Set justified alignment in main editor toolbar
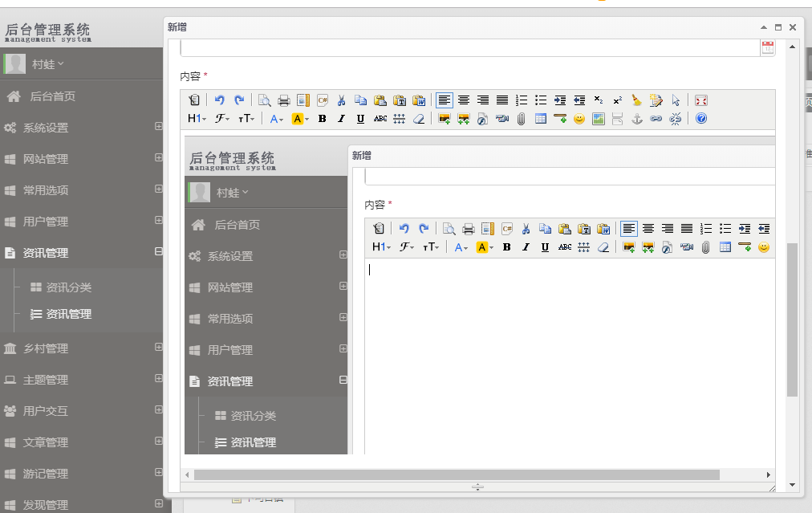The width and height of the screenshot is (812, 513). (502, 100)
